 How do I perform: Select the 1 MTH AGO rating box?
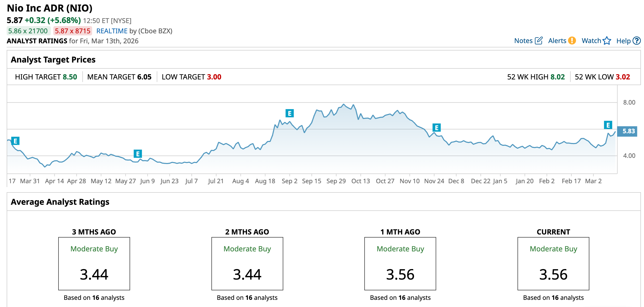pos(400,263)
